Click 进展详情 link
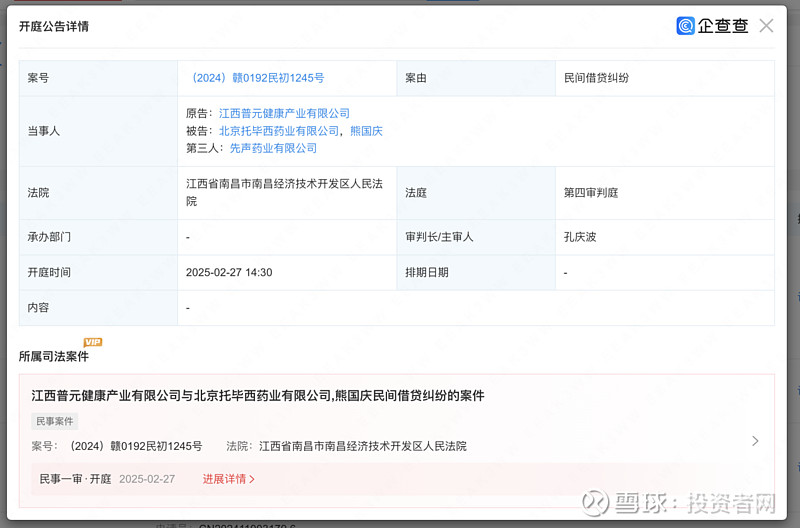 point(229,479)
